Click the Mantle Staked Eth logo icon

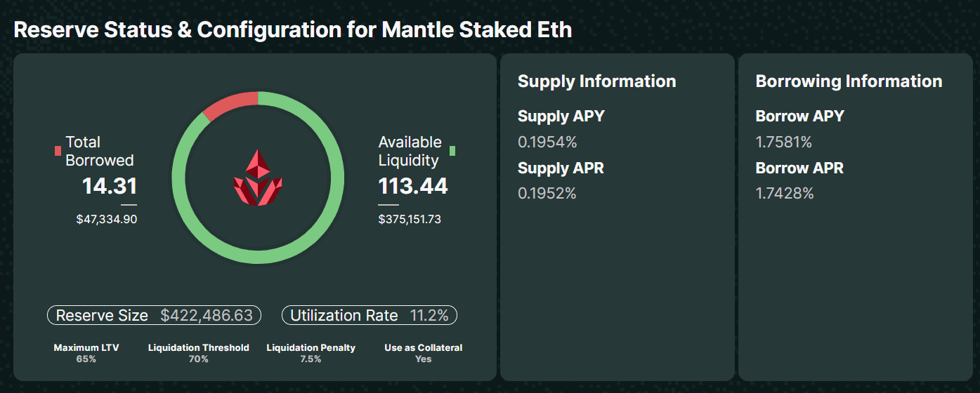pyautogui.click(x=258, y=178)
